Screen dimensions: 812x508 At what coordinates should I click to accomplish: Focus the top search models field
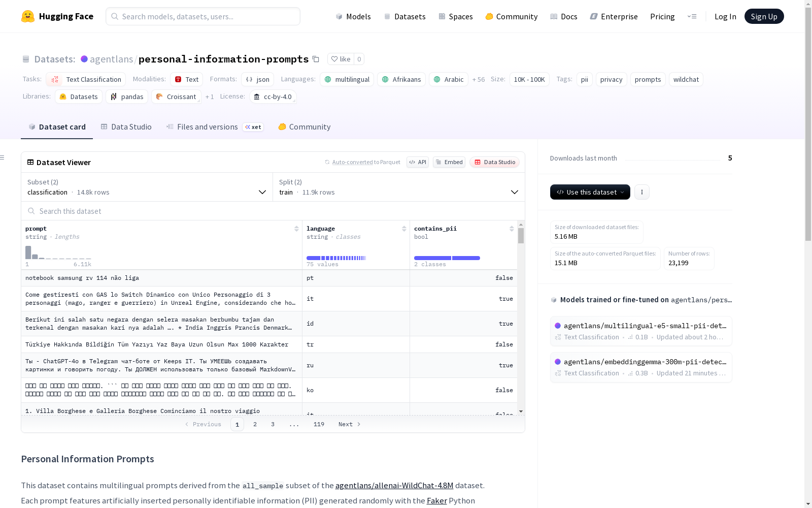pyautogui.click(x=203, y=16)
